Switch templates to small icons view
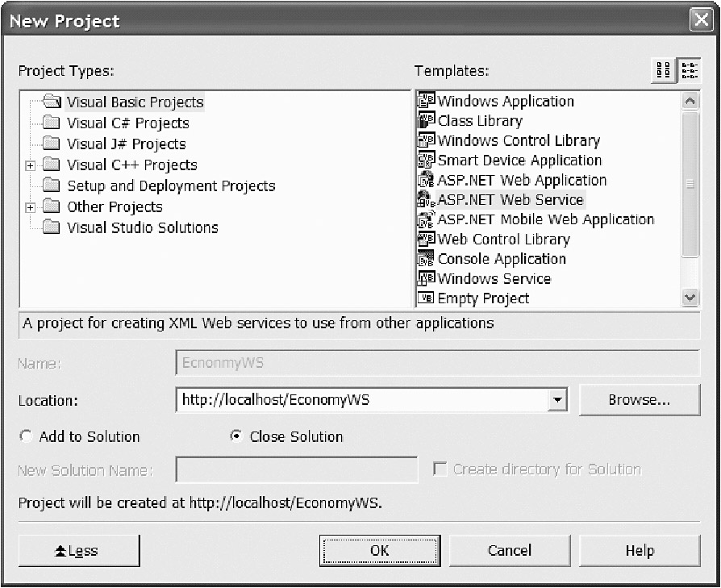Viewport: 721px width, 588px height. (690, 71)
